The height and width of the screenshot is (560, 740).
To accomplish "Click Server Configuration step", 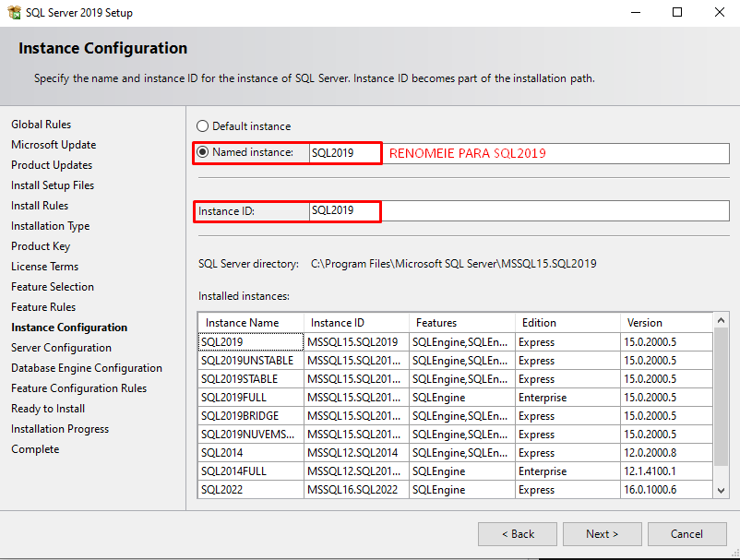I will click(61, 348).
